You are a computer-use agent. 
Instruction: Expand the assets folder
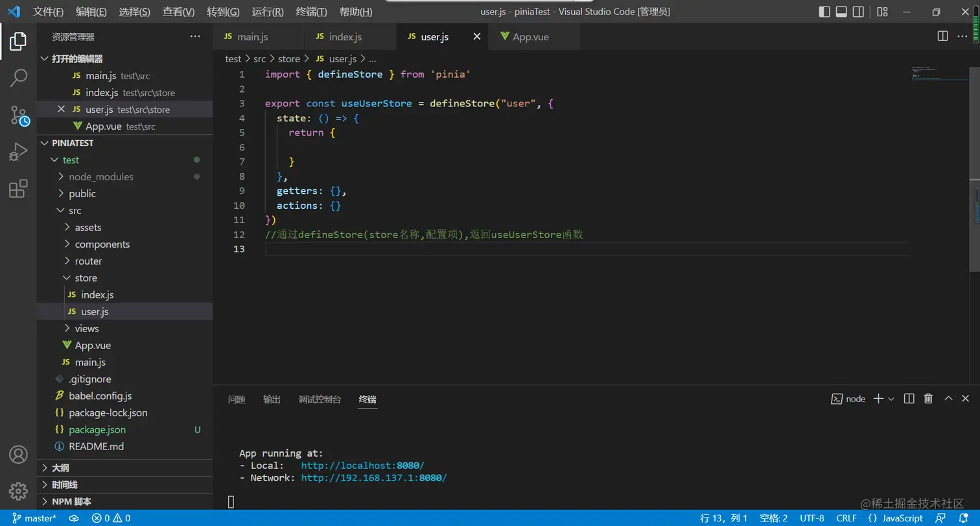[124, 227]
